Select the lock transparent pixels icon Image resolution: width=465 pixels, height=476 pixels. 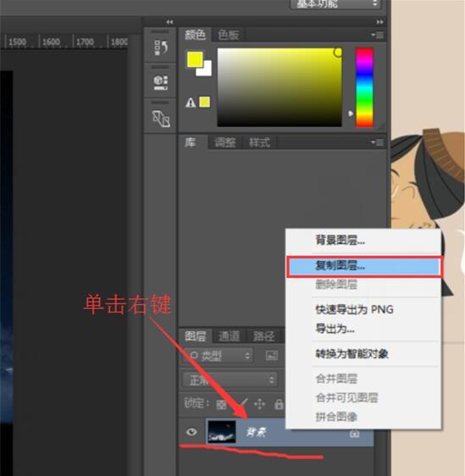click(221, 404)
